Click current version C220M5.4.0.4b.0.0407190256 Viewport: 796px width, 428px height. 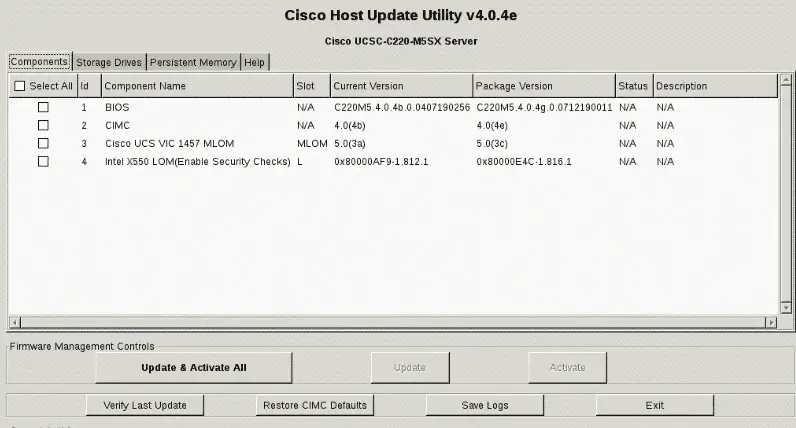pyautogui.click(x=402, y=108)
